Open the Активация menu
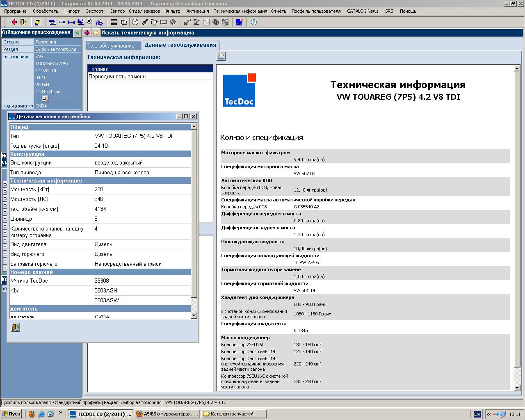The width and height of the screenshot is (525, 420). coord(197,11)
